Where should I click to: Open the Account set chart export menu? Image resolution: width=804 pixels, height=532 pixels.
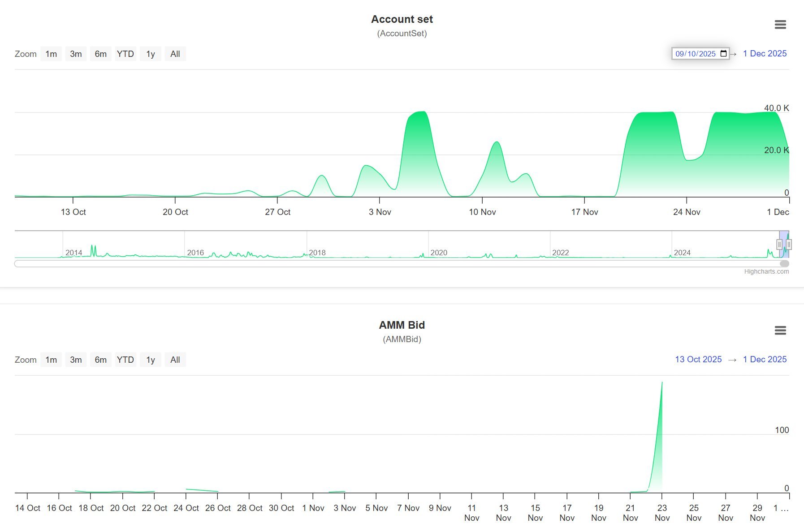(780, 25)
